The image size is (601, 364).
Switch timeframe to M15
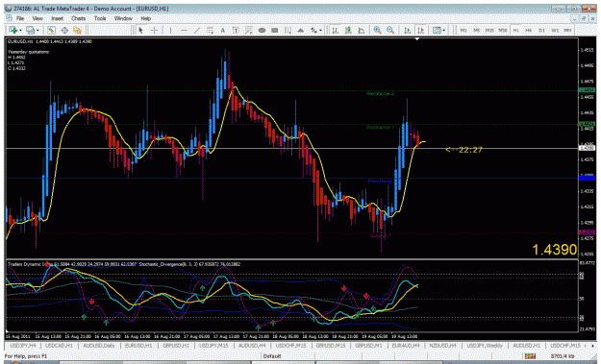pyautogui.click(x=489, y=30)
